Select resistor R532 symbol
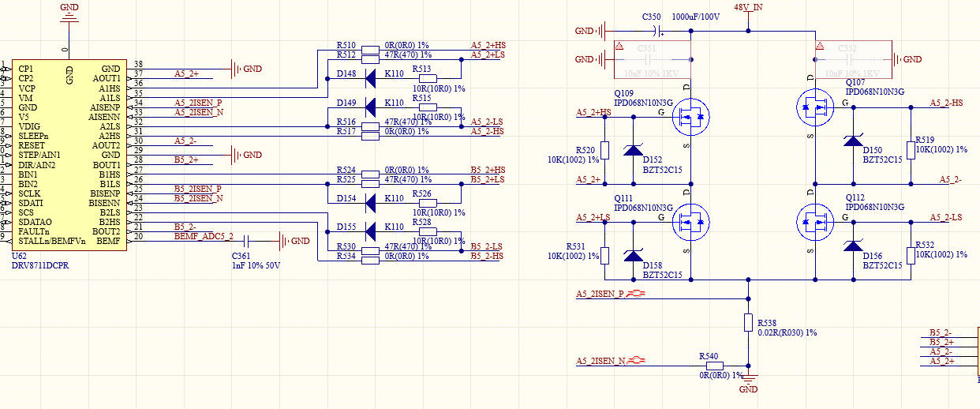The height and width of the screenshot is (409, 980). [x=910, y=255]
